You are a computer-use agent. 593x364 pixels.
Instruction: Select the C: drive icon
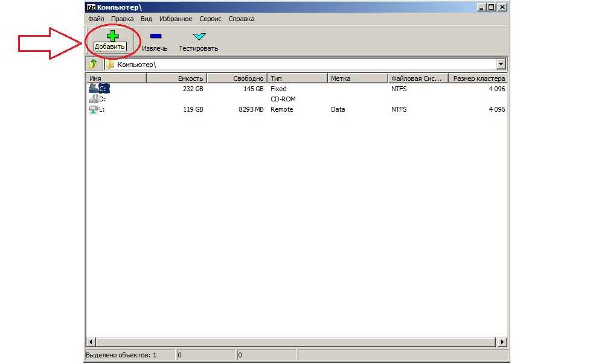pos(94,88)
